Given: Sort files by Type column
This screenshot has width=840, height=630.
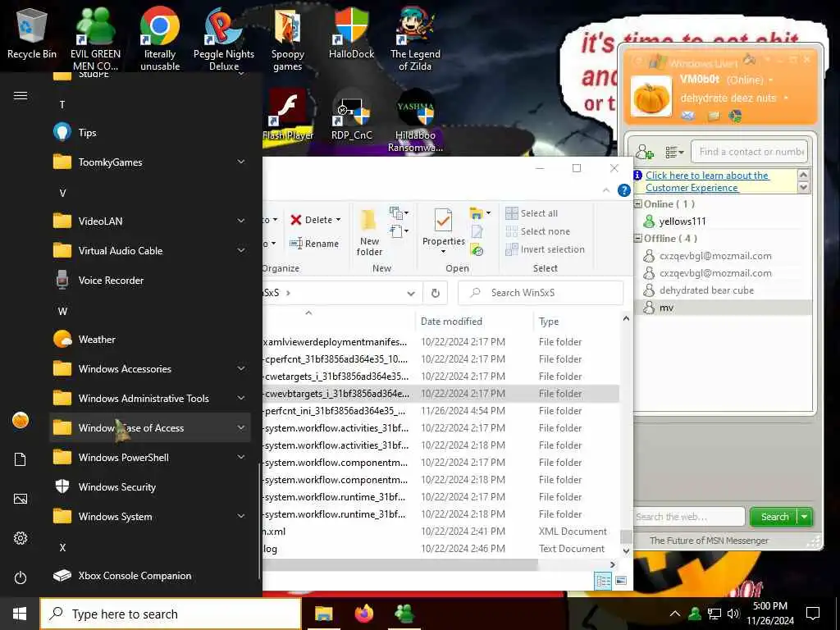Looking at the screenshot, I should (x=549, y=322).
